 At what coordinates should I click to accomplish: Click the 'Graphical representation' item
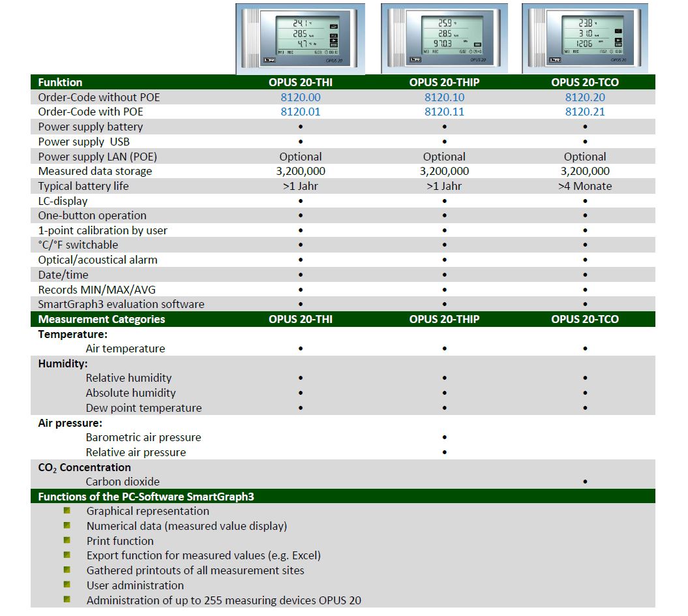click(148, 511)
